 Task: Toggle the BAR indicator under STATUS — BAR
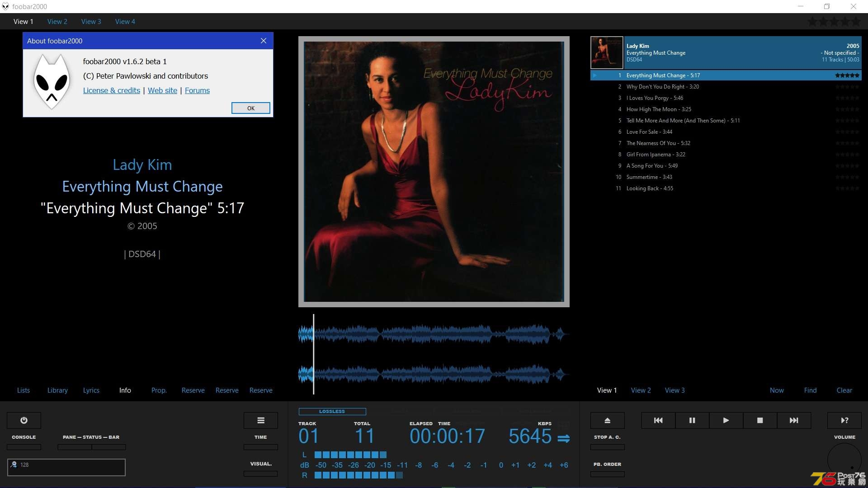(109, 447)
